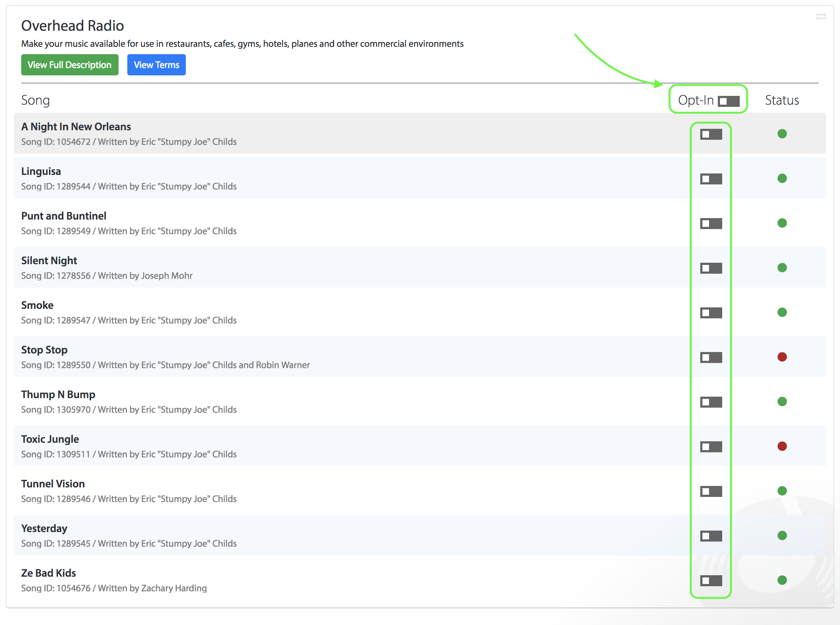Image resolution: width=840 pixels, height=625 pixels.
Task: Click the Tunnel Vision song title
Action: 53,484
